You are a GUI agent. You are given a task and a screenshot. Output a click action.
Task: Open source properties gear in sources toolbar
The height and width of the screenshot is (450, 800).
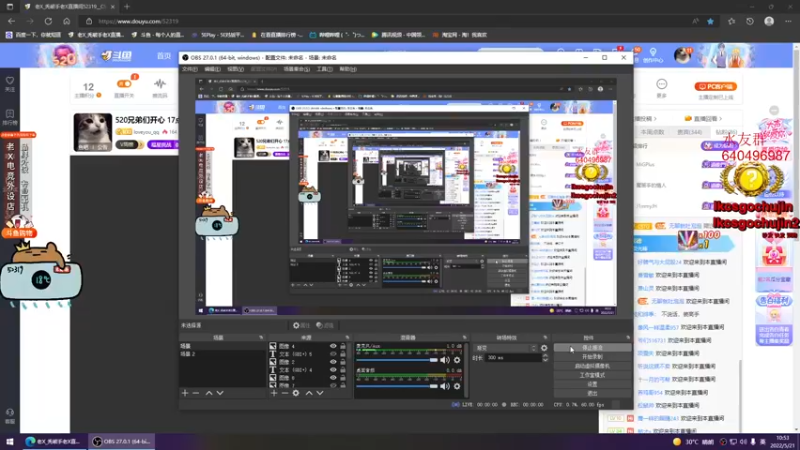[296, 393]
